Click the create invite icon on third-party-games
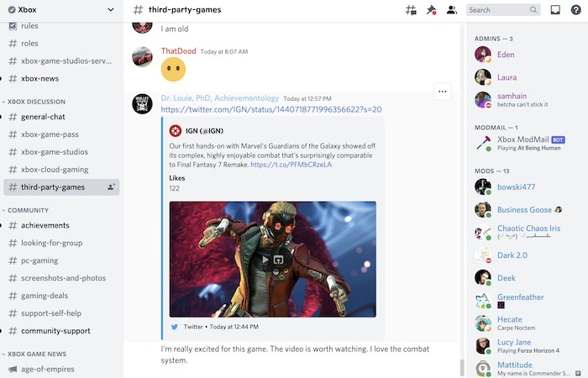Viewport: 588px width, 378px height. click(111, 186)
